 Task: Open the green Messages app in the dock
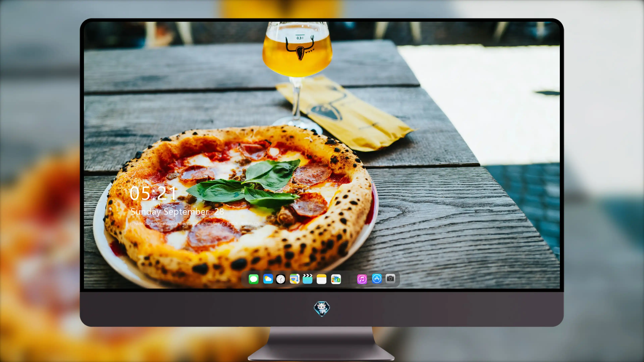point(254,279)
